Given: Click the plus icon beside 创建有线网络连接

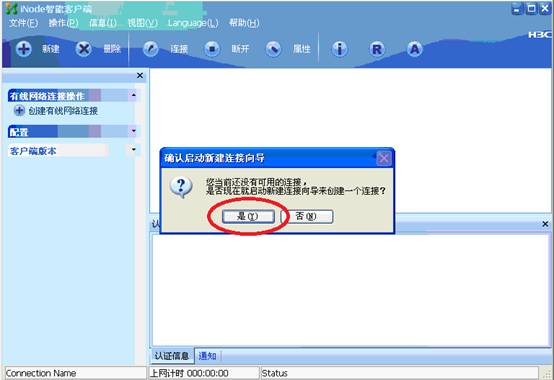Looking at the screenshot, I should click(x=19, y=111).
